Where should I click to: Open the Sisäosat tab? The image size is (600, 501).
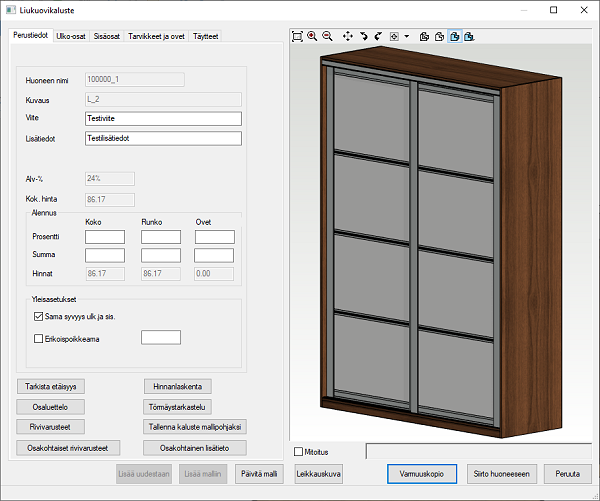click(108, 36)
